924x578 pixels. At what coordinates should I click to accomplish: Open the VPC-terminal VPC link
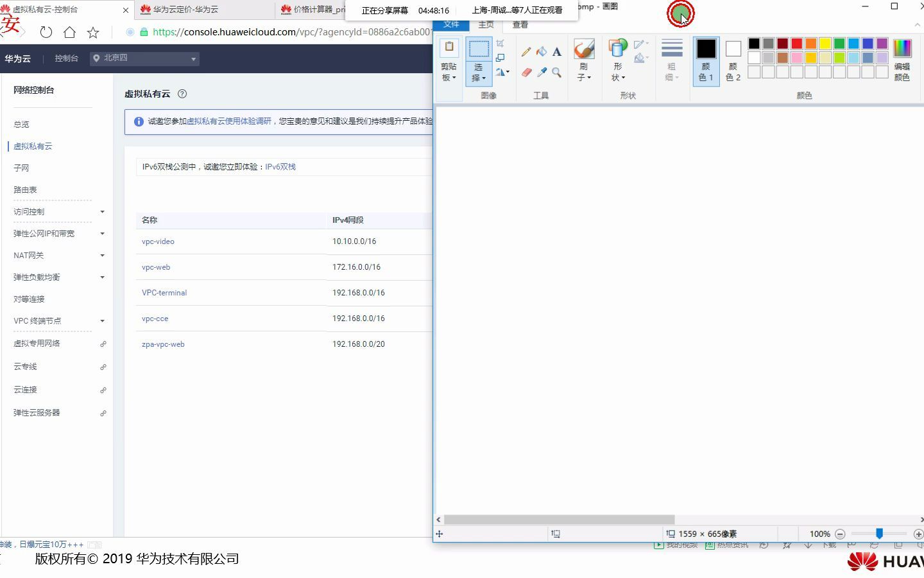coord(164,293)
